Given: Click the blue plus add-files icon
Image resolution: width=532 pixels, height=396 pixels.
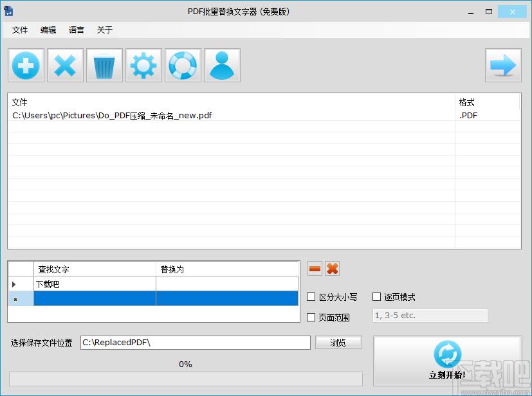Looking at the screenshot, I should tap(26, 65).
